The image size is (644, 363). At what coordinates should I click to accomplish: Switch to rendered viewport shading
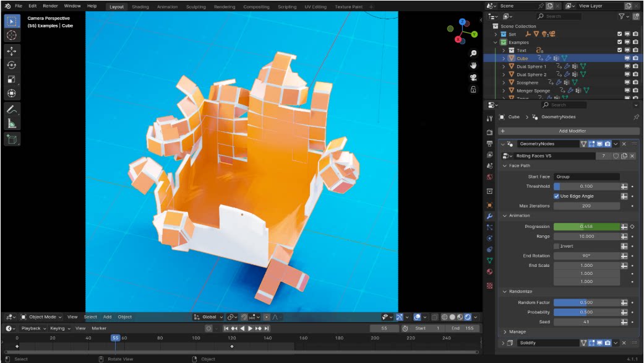pyautogui.click(x=468, y=317)
